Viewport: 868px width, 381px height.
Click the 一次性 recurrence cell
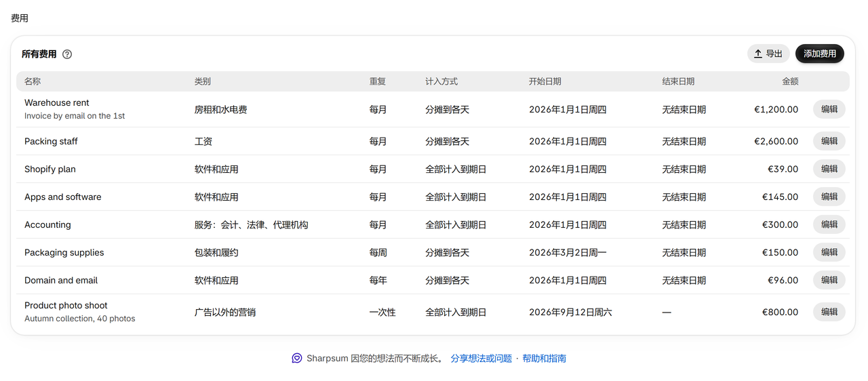coord(382,313)
